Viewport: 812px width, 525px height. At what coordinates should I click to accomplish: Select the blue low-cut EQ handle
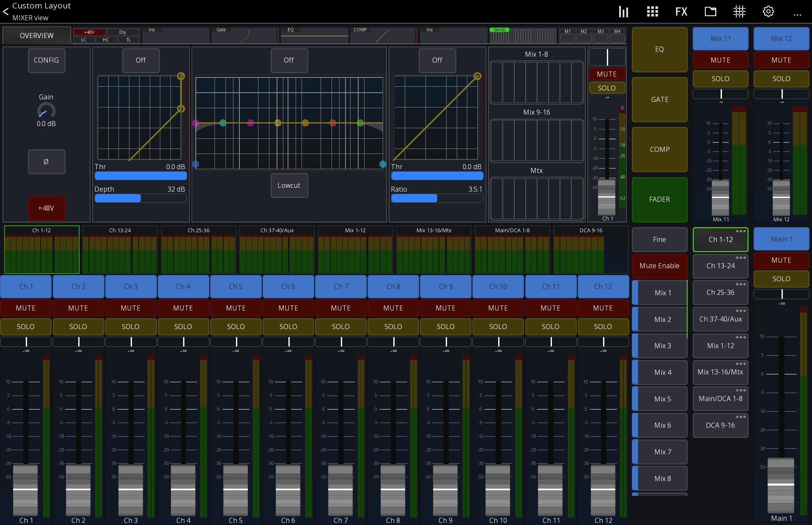coord(195,164)
